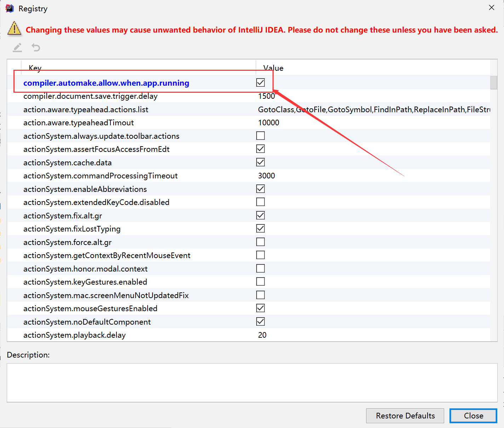The height and width of the screenshot is (428, 504).
Task: Click the Description label
Action: [x=28, y=355]
